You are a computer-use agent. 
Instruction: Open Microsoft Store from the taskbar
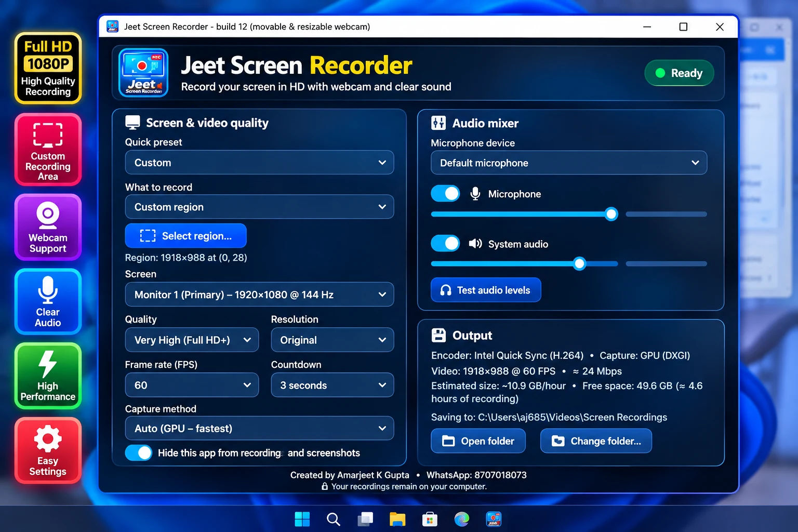point(430,519)
